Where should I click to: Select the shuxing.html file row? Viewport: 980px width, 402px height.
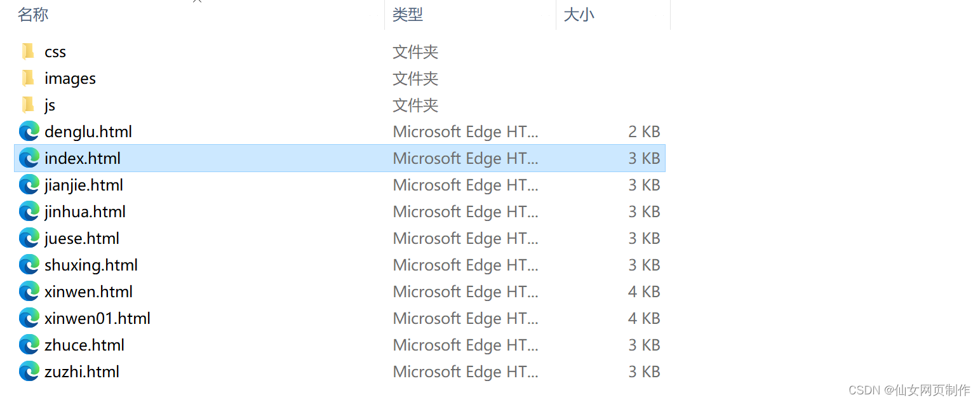tap(90, 265)
